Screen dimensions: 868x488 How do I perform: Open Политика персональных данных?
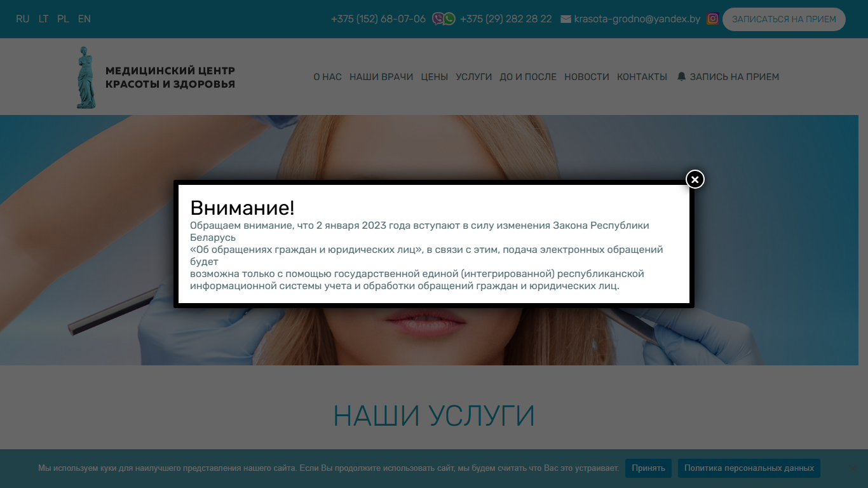click(749, 468)
